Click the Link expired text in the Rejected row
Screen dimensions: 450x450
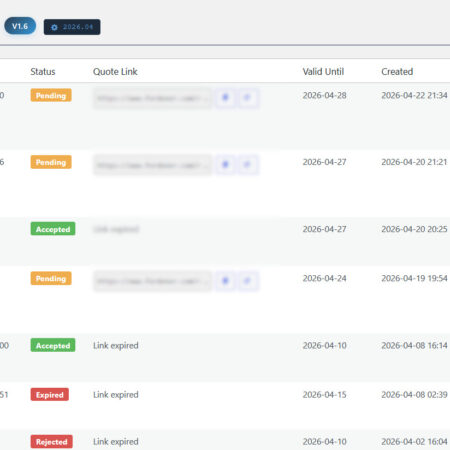[x=116, y=442]
